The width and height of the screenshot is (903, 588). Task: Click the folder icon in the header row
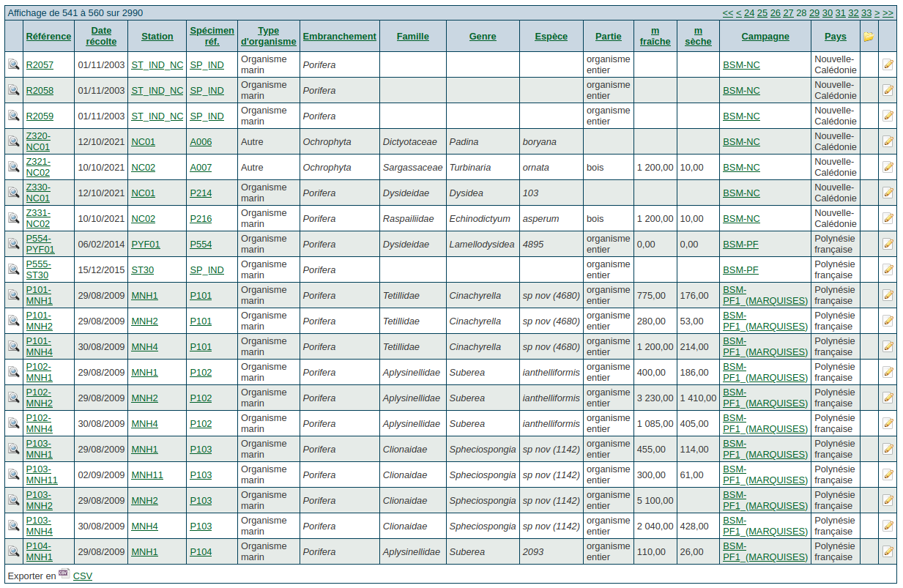pos(869,37)
